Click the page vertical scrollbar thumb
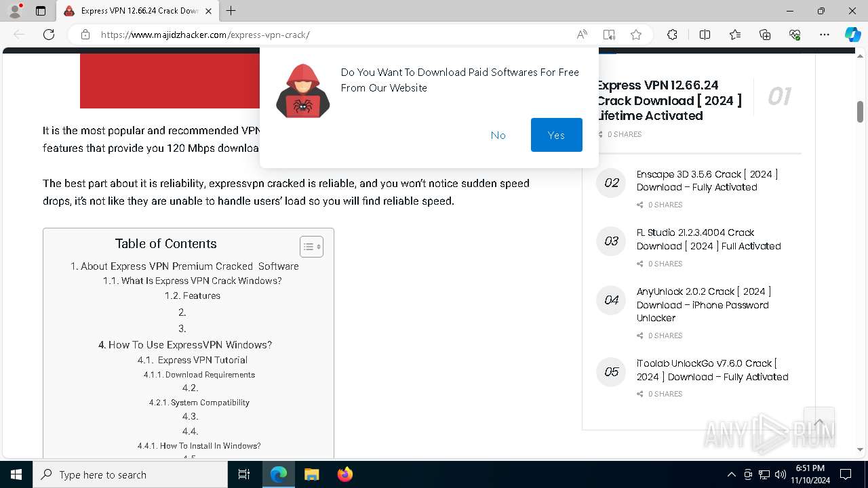This screenshot has width=868, height=488. click(x=860, y=111)
